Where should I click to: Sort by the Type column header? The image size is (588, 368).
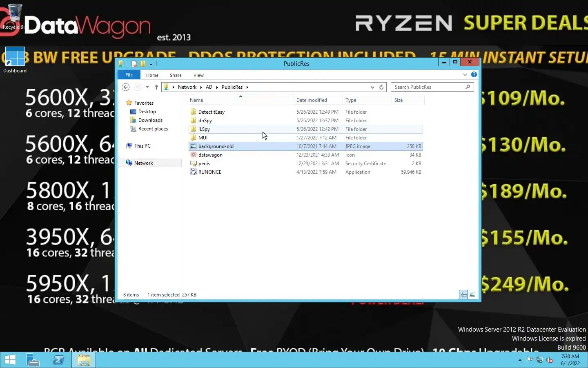tap(367, 100)
